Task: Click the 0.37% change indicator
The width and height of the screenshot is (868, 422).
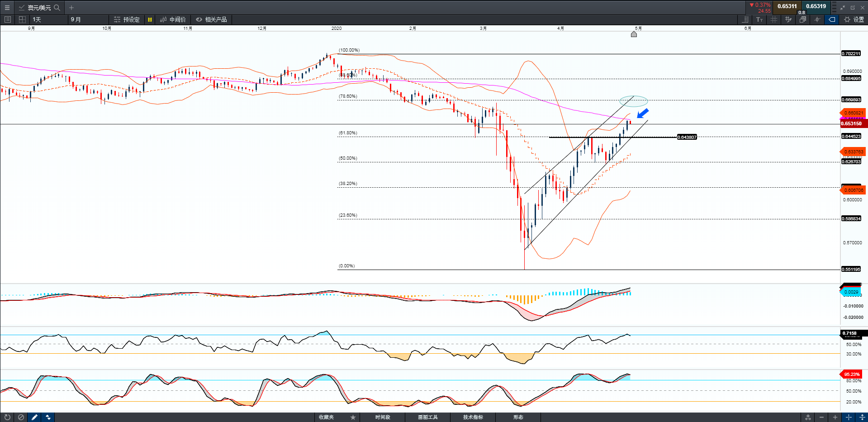Action: click(x=760, y=5)
